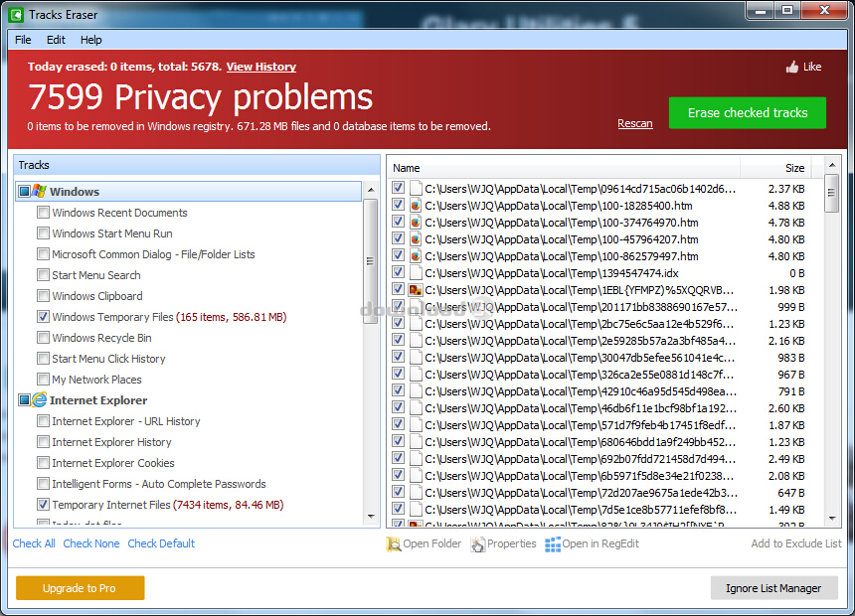The image size is (855, 616).
Task: Click file icon of 09614cd715ac06b1402d6 entry
Action: [416, 189]
